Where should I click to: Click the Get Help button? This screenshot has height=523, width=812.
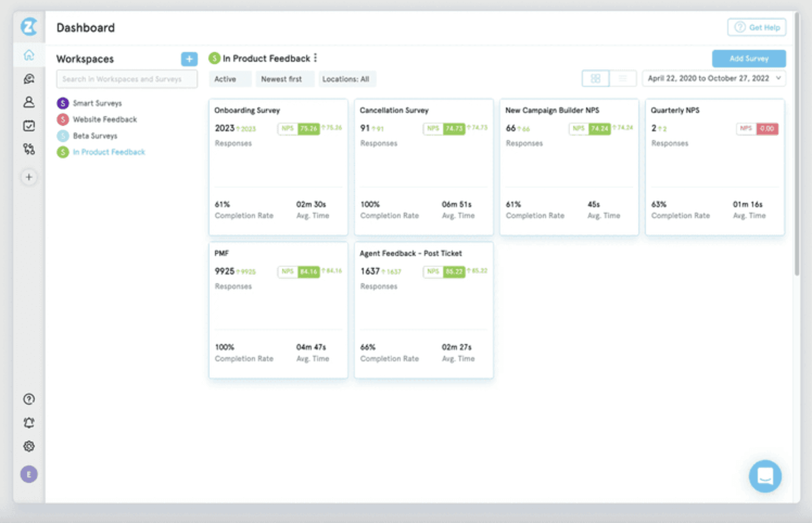pos(757,27)
